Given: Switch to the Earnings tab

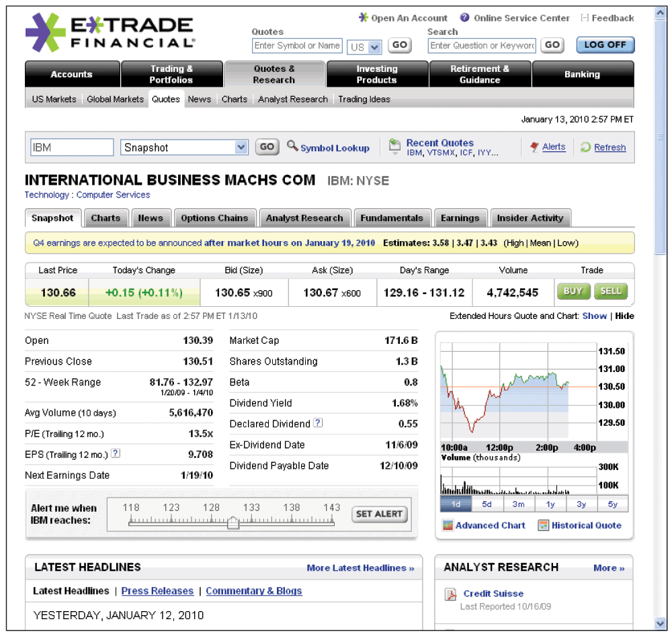Looking at the screenshot, I should click(x=460, y=218).
